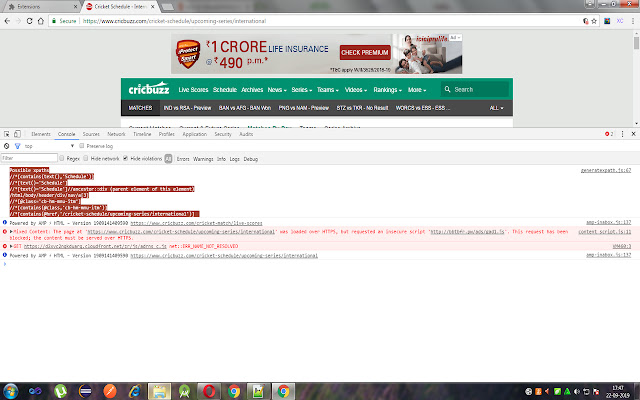The height and width of the screenshot is (400, 640).
Task: Click the XC extension icon in the toolbar
Action: (620, 21)
